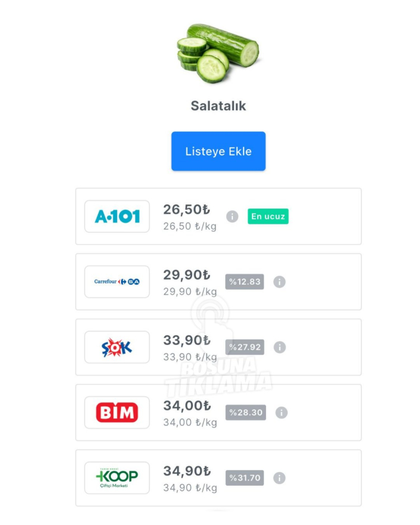This screenshot has height=525, width=420.
Task: Select the 26,50₺ A-101 price
Action: pyautogui.click(x=186, y=210)
